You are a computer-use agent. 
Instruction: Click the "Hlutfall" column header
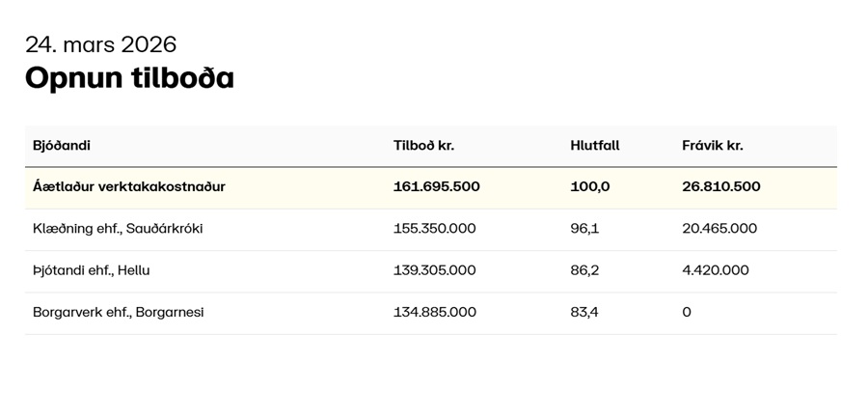click(595, 146)
